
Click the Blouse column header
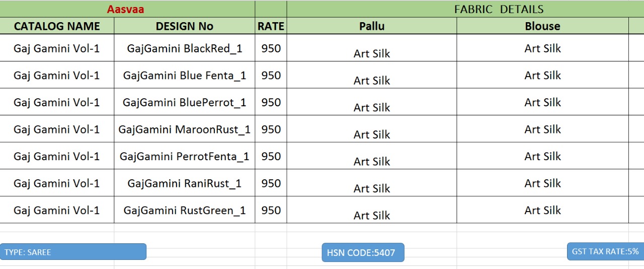542,26
